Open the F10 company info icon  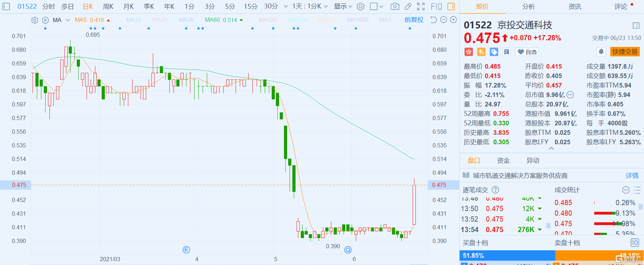(x=436, y=6)
